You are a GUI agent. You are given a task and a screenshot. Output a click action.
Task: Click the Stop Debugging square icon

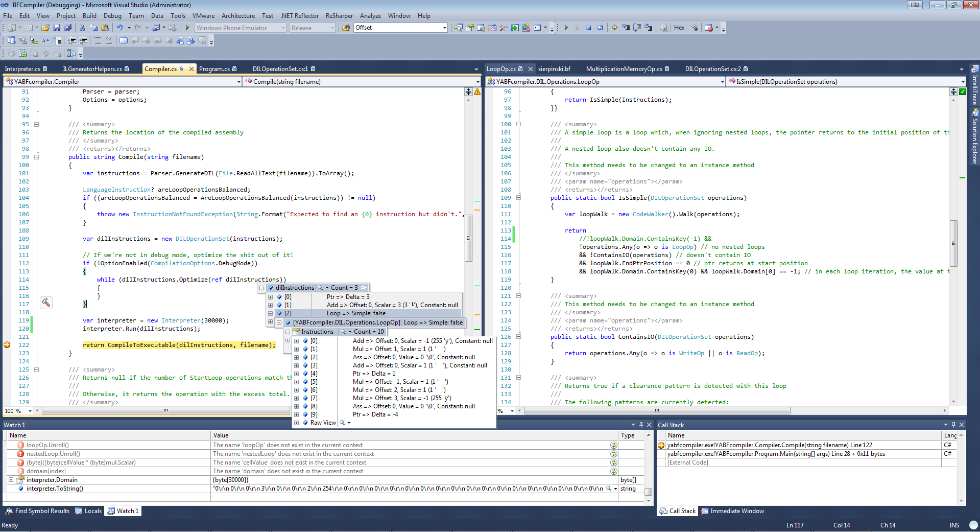click(x=588, y=28)
